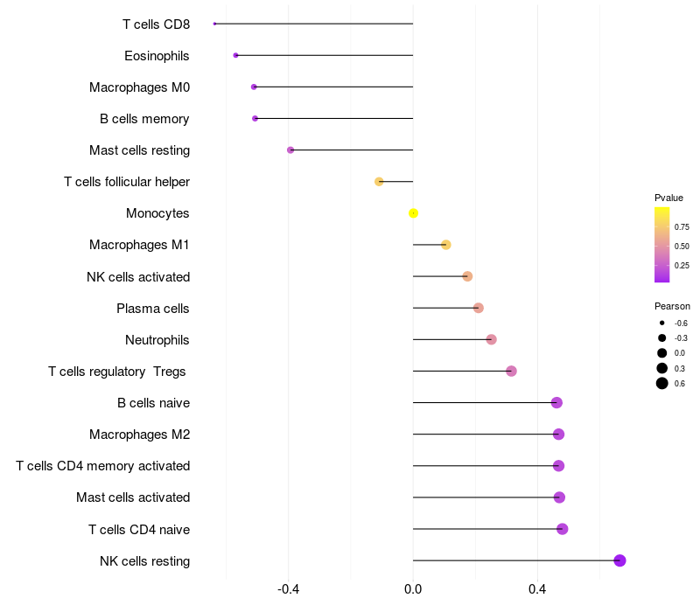Click the 0.0 Pearson legend circle

662,352
